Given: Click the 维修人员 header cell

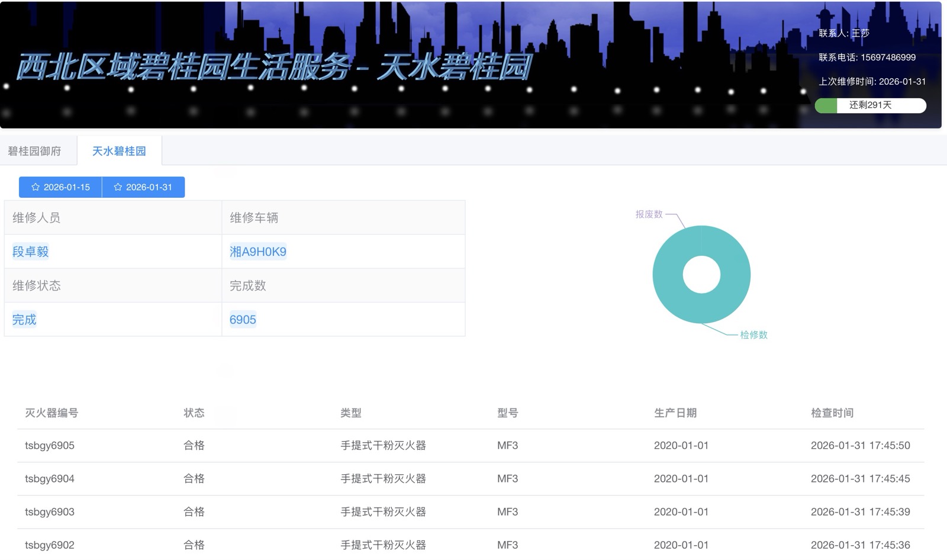Looking at the screenshot, I should pyautogui.click(x=113, y=218).
